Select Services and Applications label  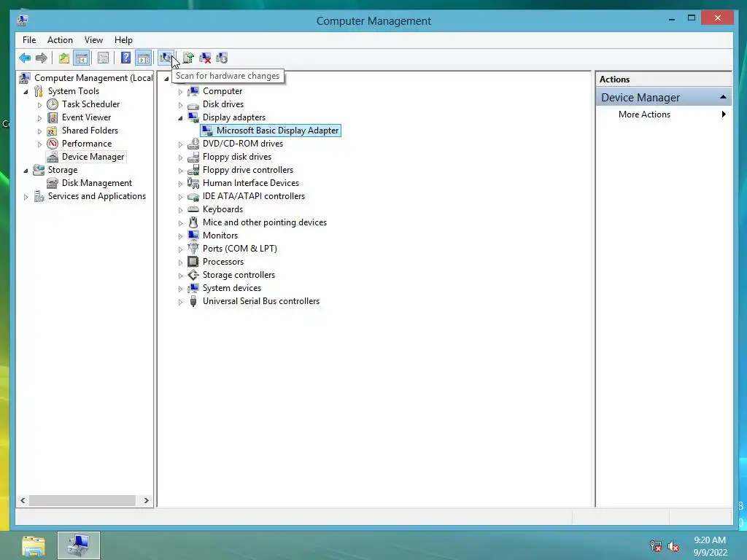tap(97, 196)
